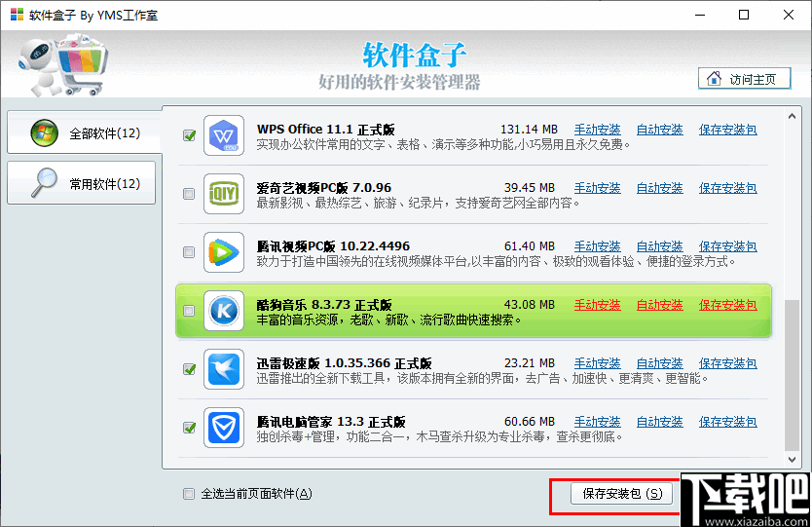This screenshot has height=527, width=812.
Task: Click 自动安装 for 腾讯视频PC版
Action: pos(659,246)
